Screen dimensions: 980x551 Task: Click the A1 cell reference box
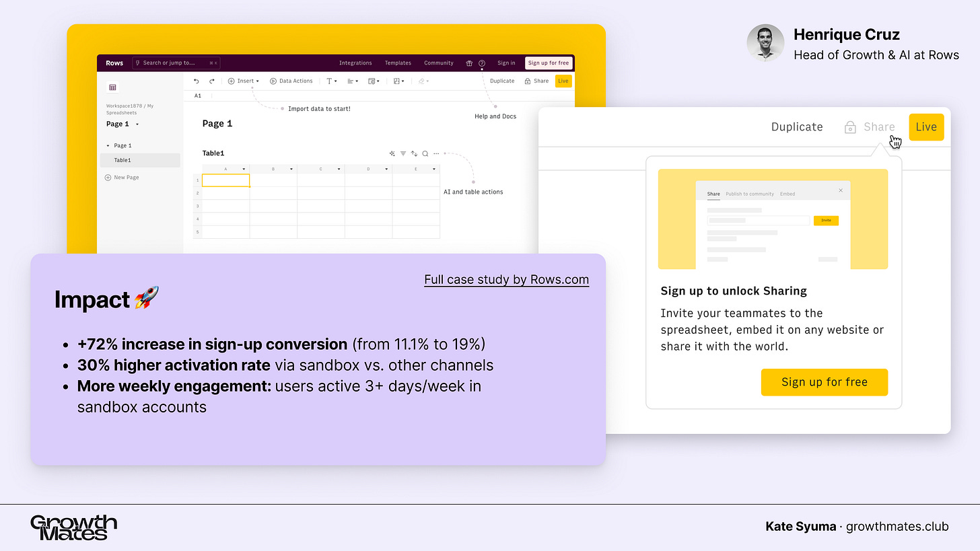(198, 96)
